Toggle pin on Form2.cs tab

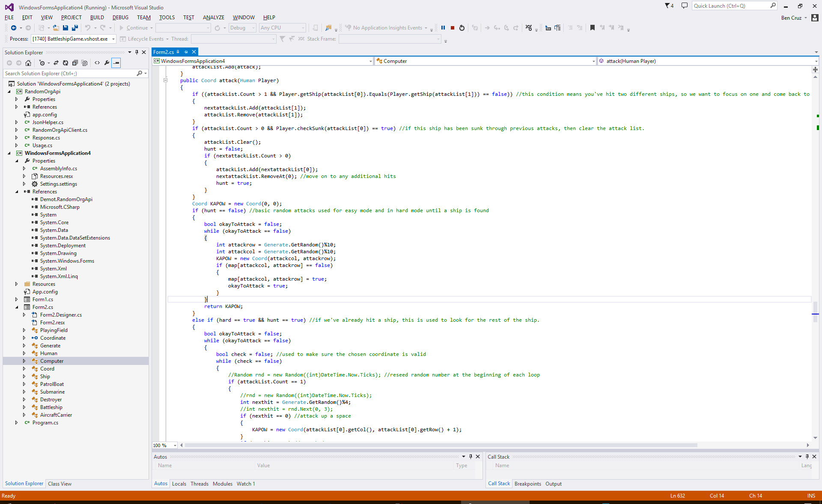click(x=186, y=52)
